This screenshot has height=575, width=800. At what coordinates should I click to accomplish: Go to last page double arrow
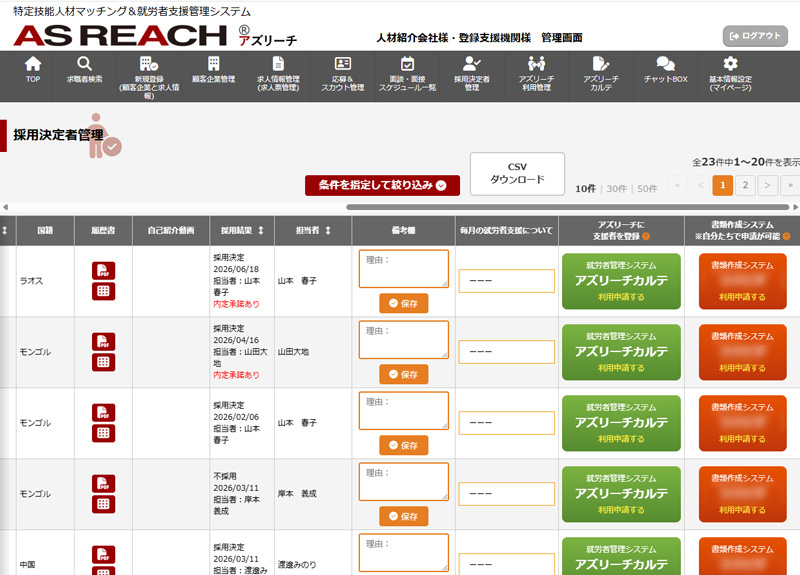point(790,185)
